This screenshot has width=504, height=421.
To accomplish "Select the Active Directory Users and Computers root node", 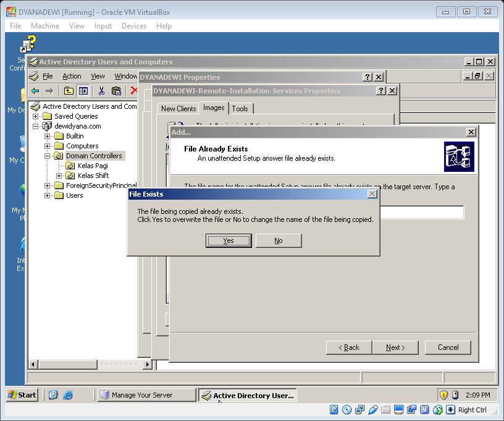I will [90, 106].
